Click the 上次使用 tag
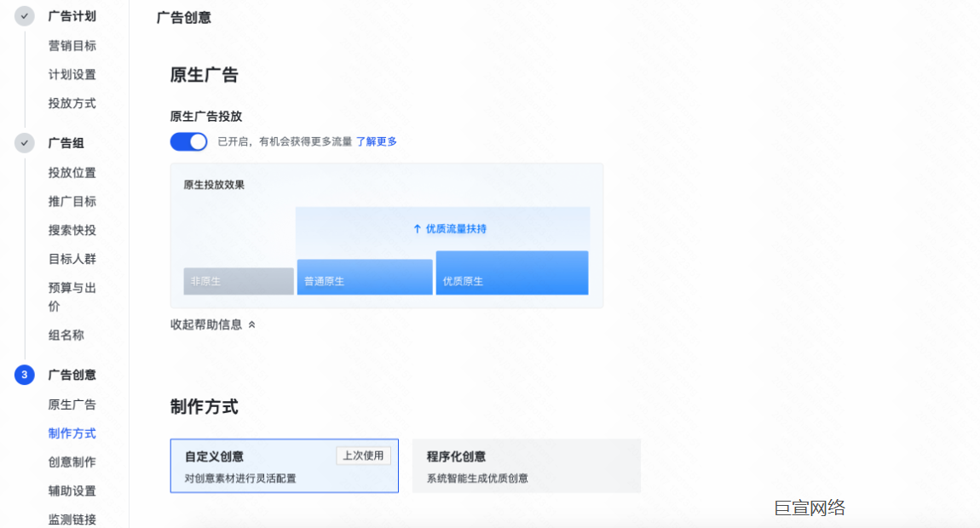The height and width of the screenshot is (528, 980). click(x=364, y=456)
